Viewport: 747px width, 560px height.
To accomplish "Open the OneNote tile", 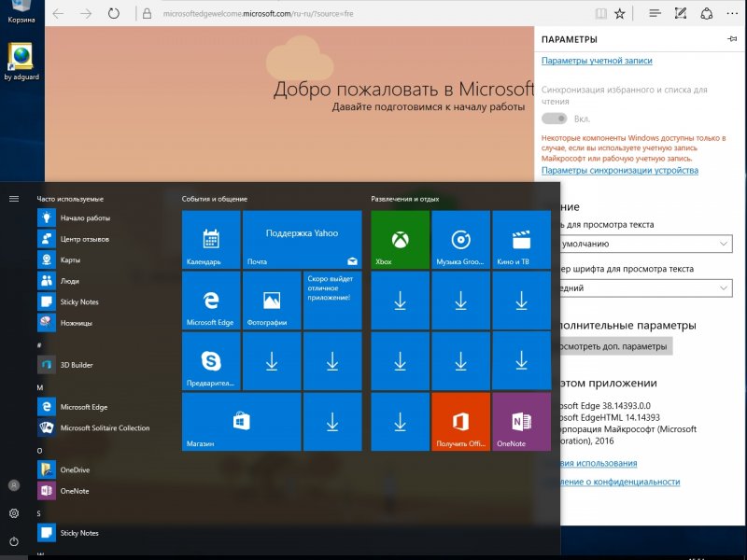I will tap(522, 422).
